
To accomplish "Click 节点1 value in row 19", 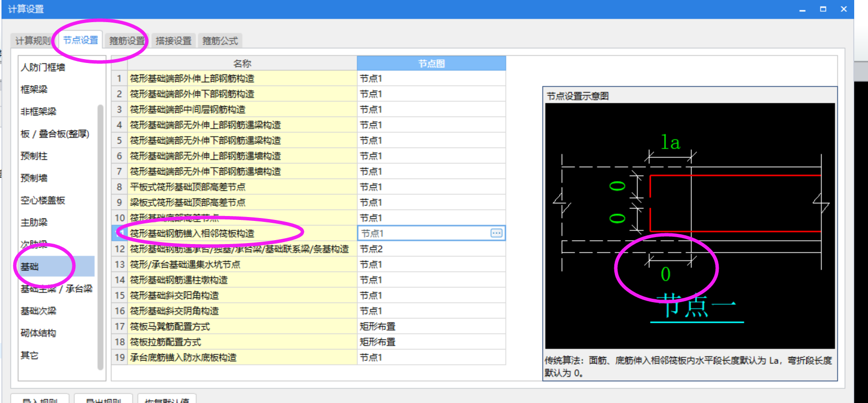I will click(x=432, y=357).
